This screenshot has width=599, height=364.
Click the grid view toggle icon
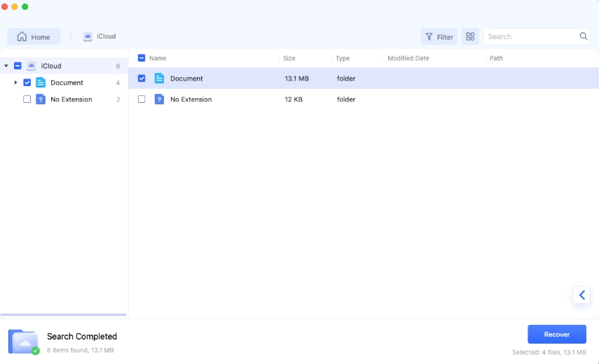(x=470, y=36)
